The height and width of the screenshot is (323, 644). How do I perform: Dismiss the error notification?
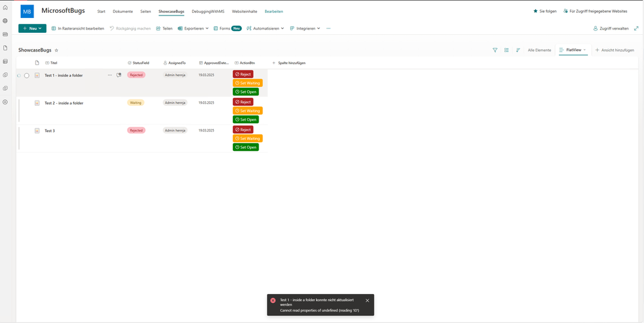[x=367, y=300]
